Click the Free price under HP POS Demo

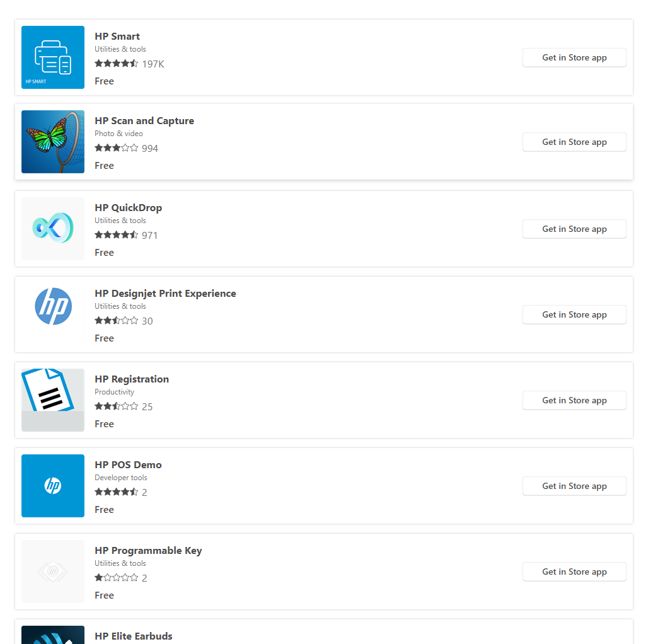pyautogui.click(x=104, y=510)
